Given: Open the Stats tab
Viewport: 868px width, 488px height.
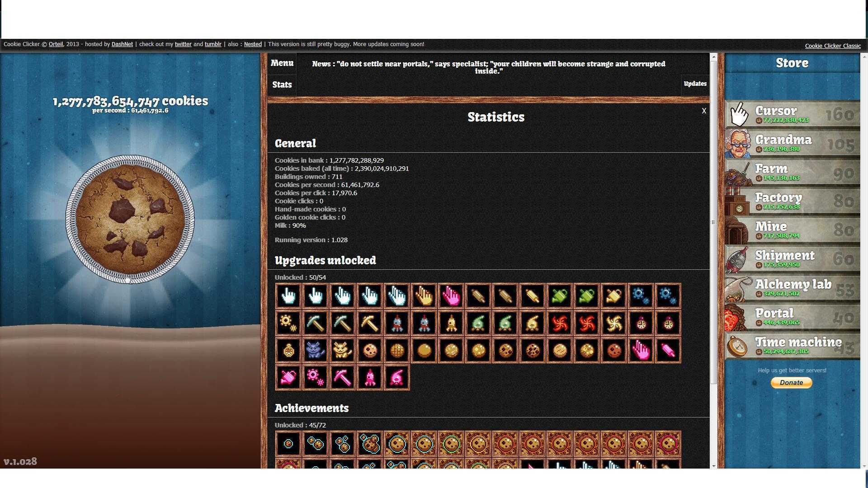Looking at the screenshot, I should coord(282,85).
